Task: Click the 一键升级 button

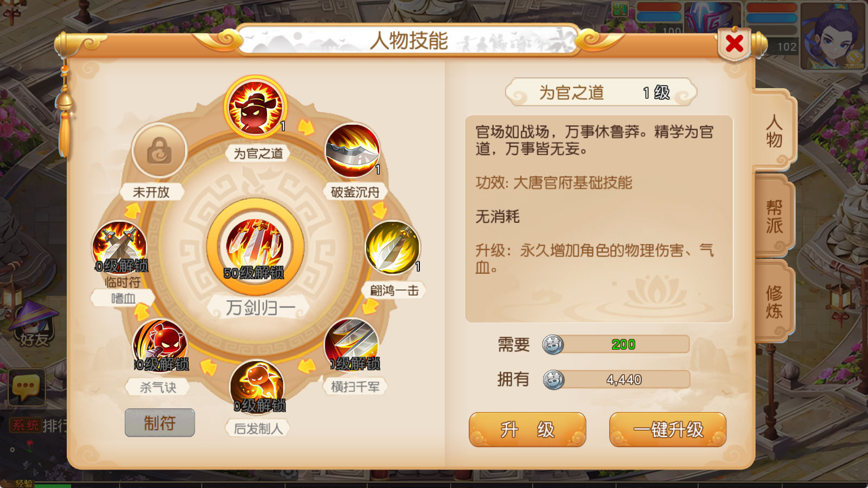Action: click(x=668, y=429)
